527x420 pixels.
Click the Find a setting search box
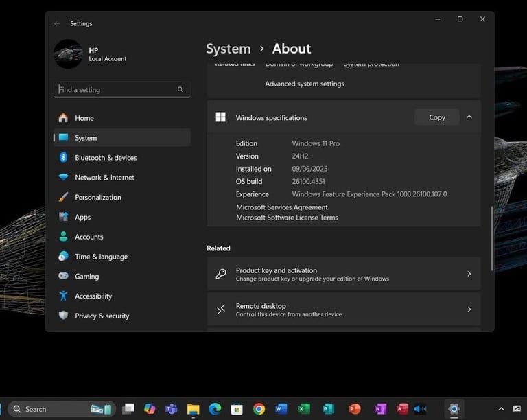121,89
